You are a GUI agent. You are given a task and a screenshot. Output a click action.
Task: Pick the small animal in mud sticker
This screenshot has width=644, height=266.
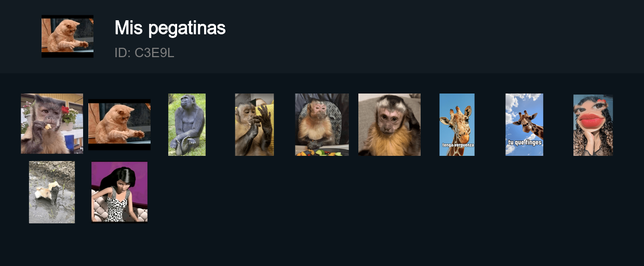click(x=52, y=192)
